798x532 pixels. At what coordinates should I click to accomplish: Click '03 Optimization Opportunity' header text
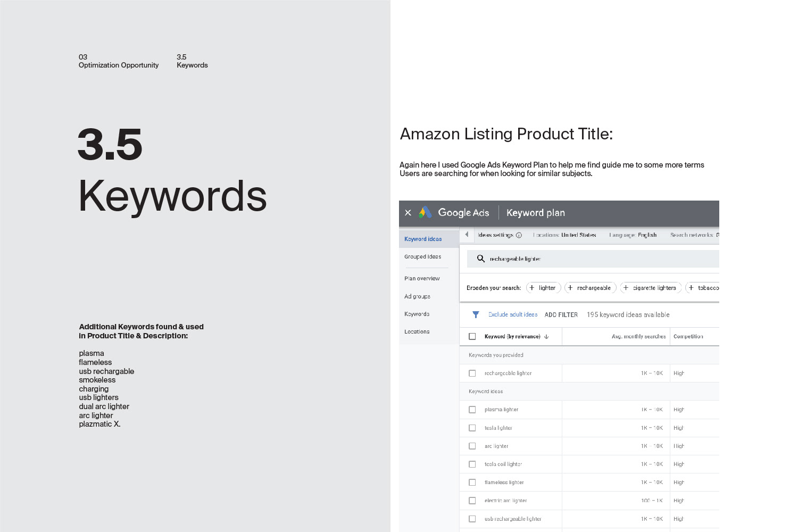[119, 61]
